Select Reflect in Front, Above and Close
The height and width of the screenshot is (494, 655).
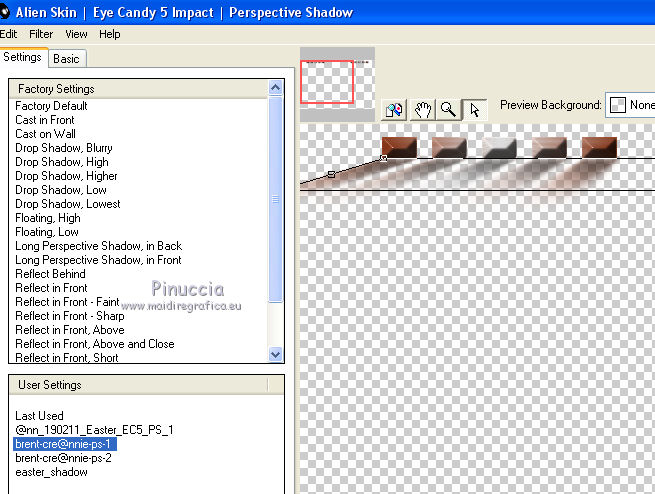95,344
